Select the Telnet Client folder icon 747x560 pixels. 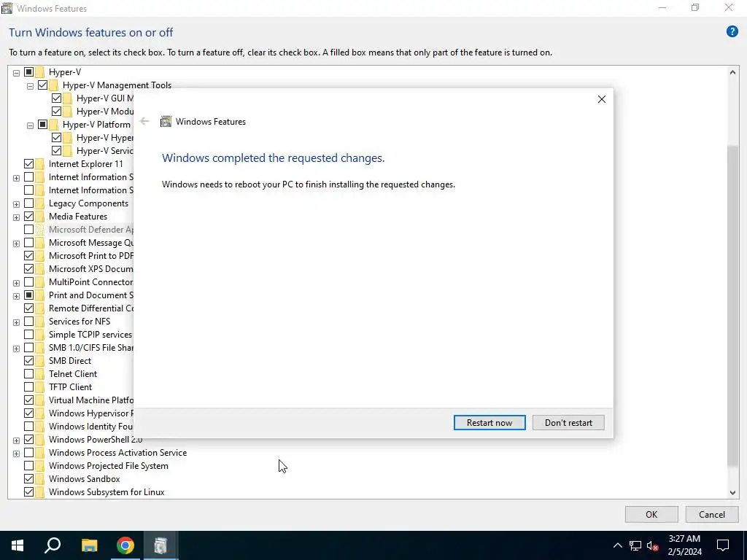pos(40,374)
